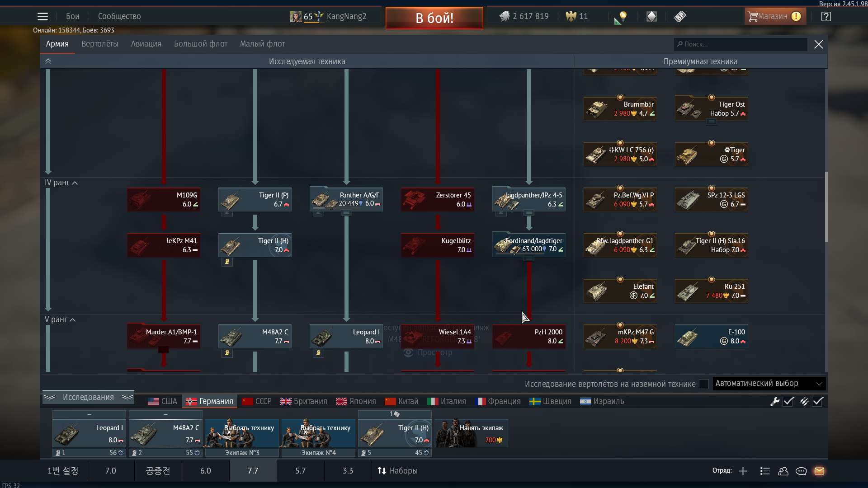Click the silver lions balance icon
The width and height of the screenshot is (868, 488).
[505, 17]
